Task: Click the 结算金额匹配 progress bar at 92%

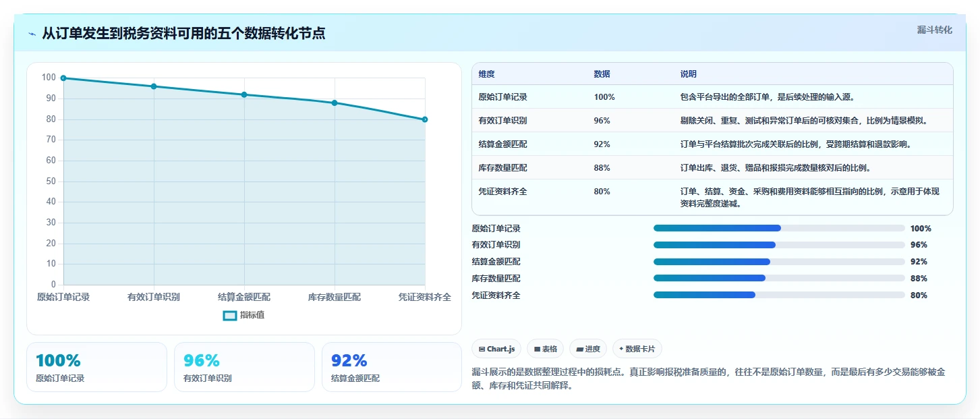Action: pyautogui.click(x=779, y=262)
